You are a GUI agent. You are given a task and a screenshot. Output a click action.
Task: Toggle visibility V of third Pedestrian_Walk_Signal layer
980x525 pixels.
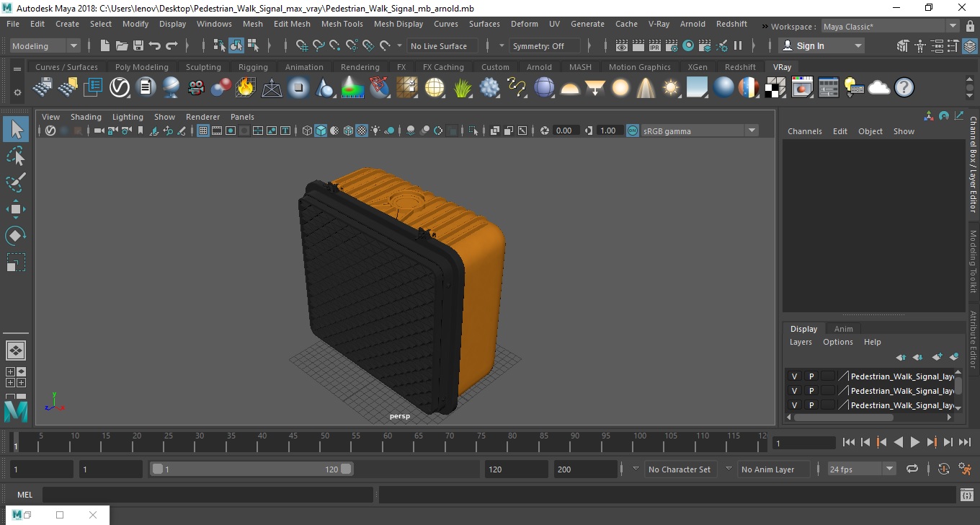coord(794,405)
